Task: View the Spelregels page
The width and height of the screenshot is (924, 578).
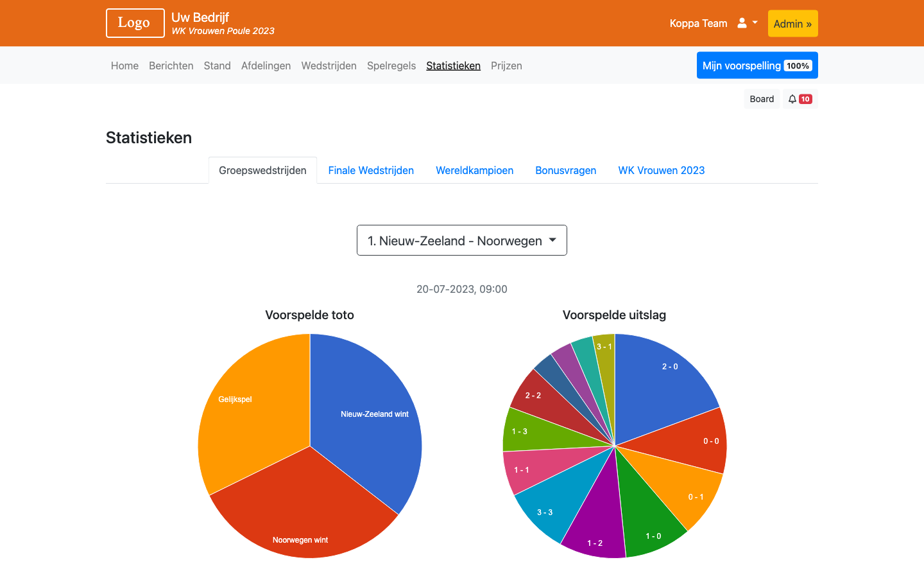Action: [x=391, y=66]
